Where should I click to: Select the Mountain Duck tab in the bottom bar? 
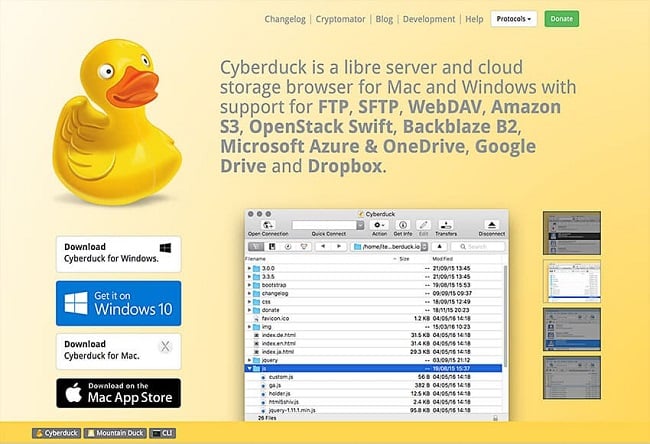(x=115, y=433)
